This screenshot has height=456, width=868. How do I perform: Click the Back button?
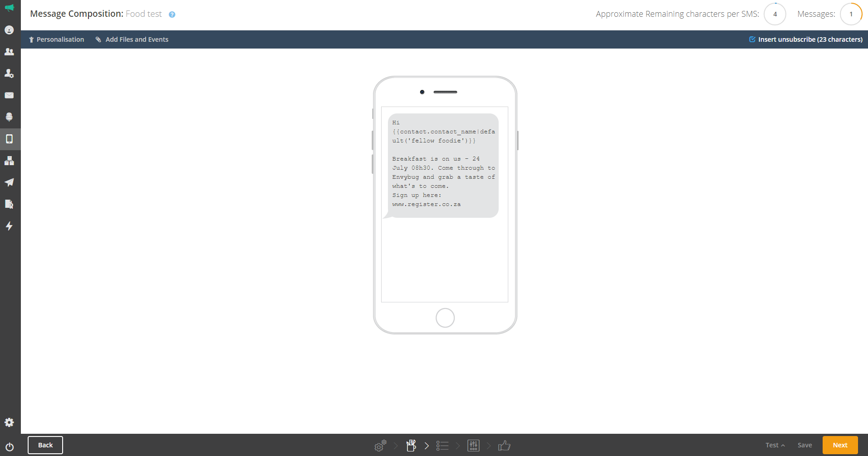coord(45,445)
